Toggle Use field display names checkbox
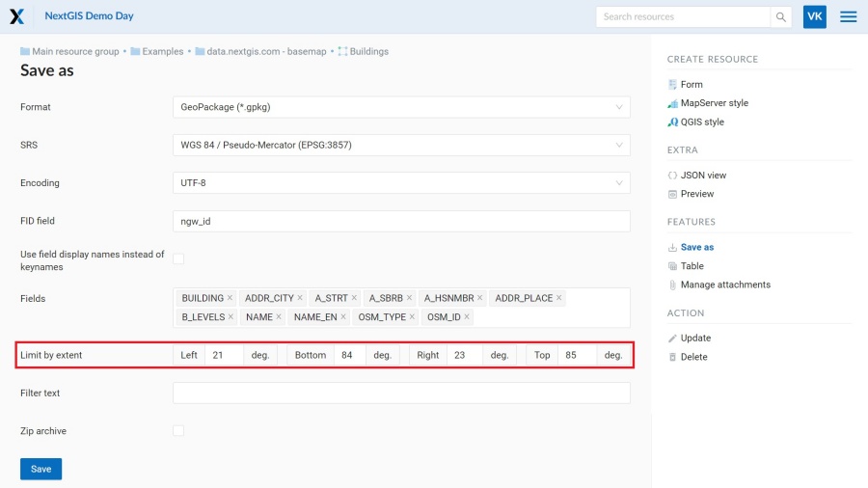 pos(178,258)
